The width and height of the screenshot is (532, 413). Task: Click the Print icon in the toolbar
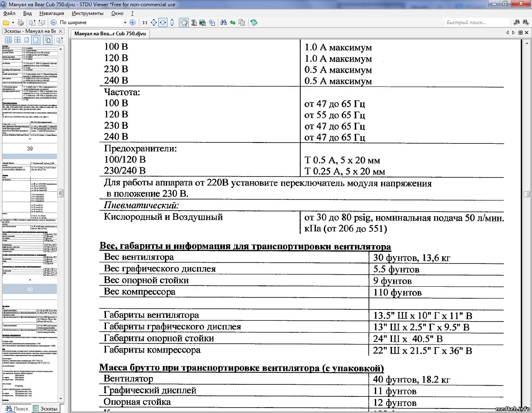pos(20,22)
